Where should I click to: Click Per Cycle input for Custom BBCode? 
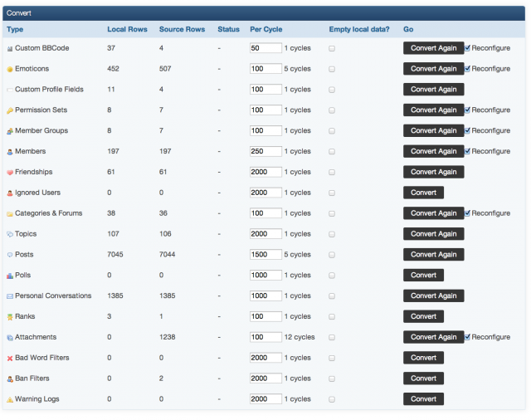[x=265, y=48]
